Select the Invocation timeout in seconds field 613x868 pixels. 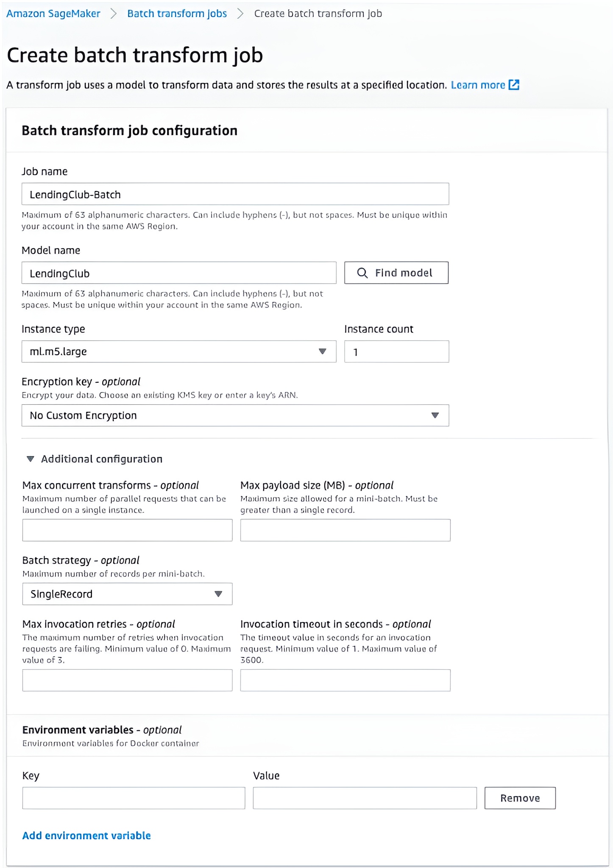coord(345,680)
